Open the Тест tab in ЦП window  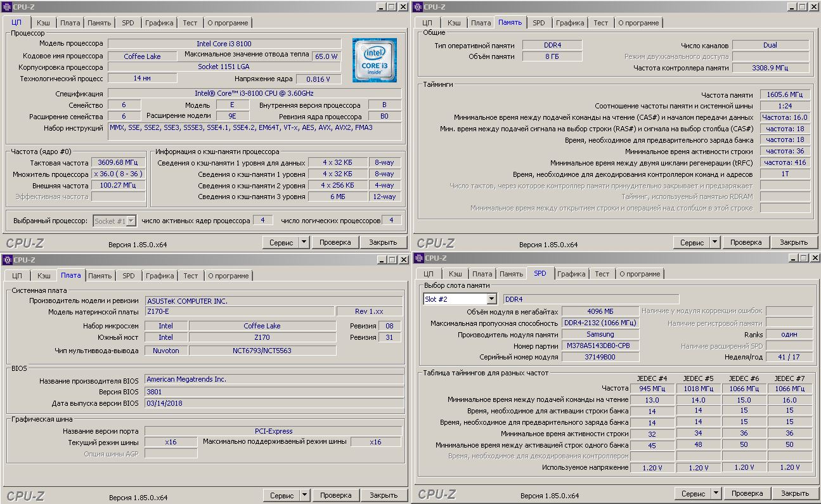pyautogui.click(x=190, y=23)
